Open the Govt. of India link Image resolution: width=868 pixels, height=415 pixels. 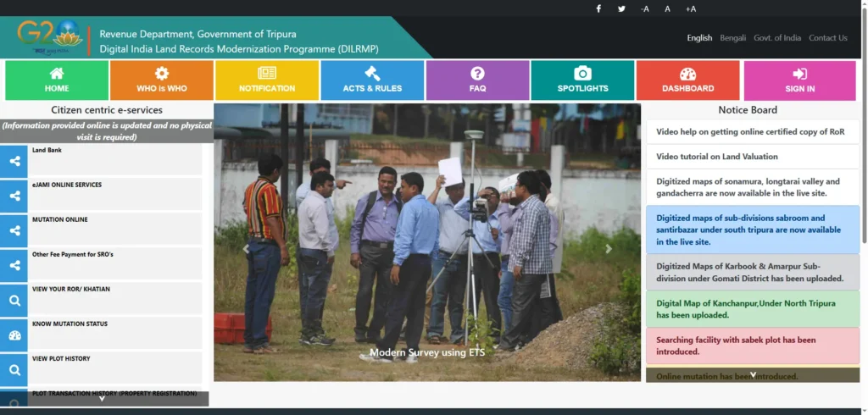click(x=777, y=38)
